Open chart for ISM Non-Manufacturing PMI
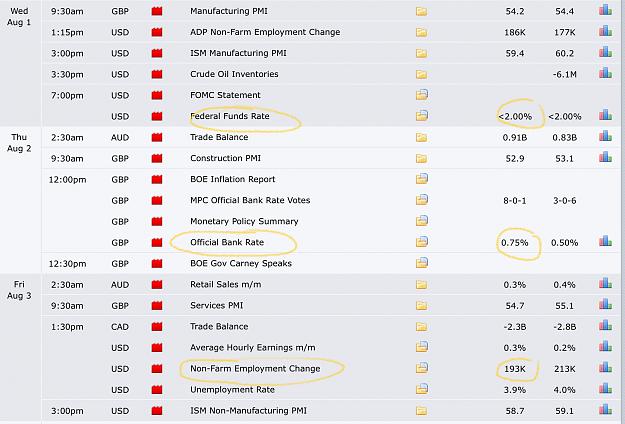The image size is (625, 424). (605, 410)
